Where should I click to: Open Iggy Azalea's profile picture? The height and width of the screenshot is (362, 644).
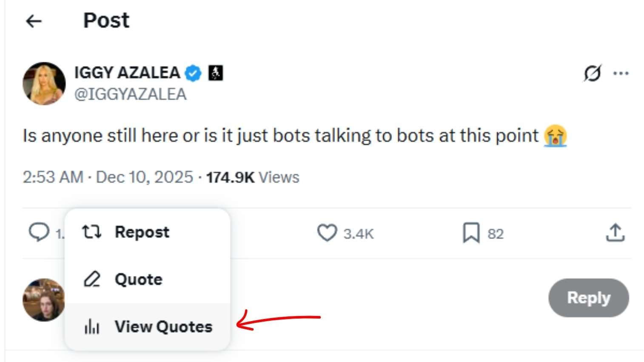(x=44, y=82)
